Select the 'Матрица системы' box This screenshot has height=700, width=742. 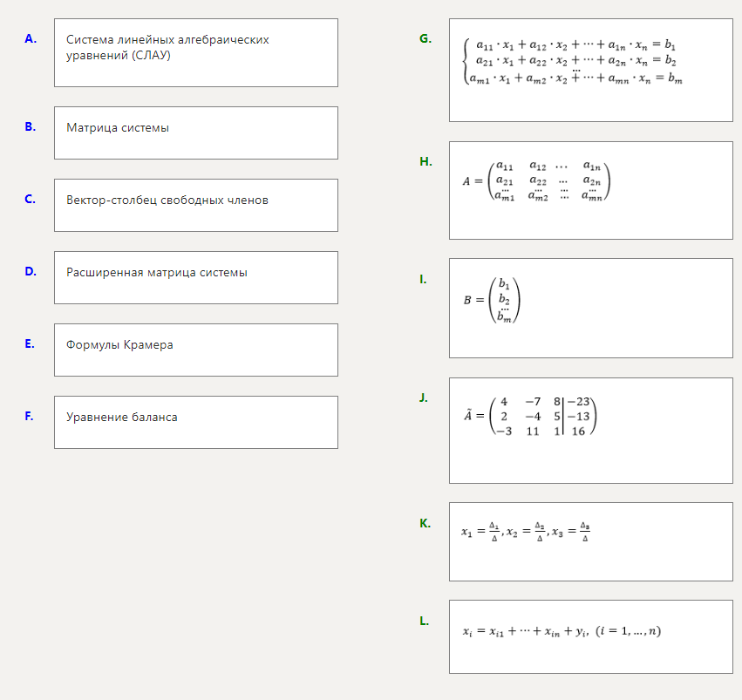(x=195, y=133)
